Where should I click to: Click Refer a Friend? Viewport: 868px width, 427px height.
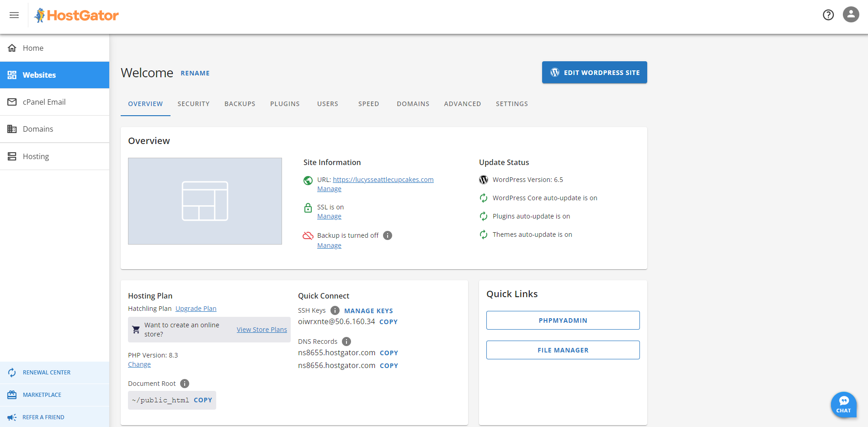coord(54,417)
